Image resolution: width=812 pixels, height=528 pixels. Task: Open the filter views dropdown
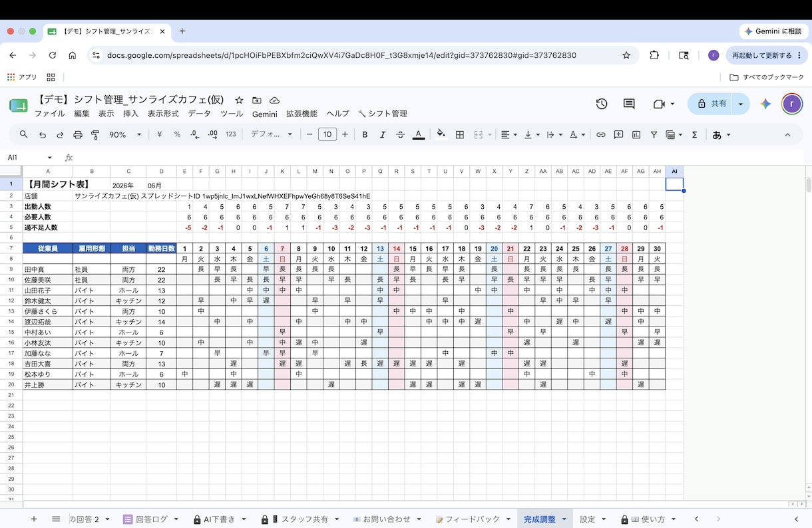(x=674, y=134)
